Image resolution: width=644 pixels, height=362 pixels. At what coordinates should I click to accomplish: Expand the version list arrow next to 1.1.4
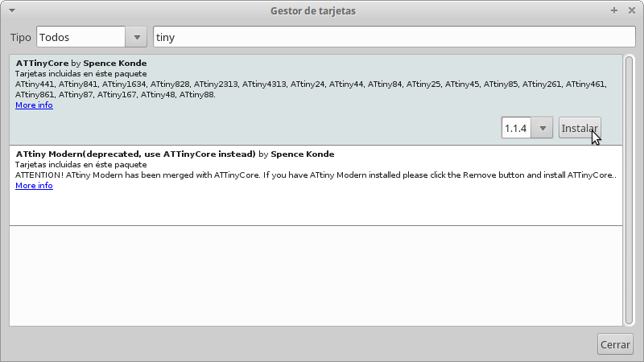click(543, 128)
